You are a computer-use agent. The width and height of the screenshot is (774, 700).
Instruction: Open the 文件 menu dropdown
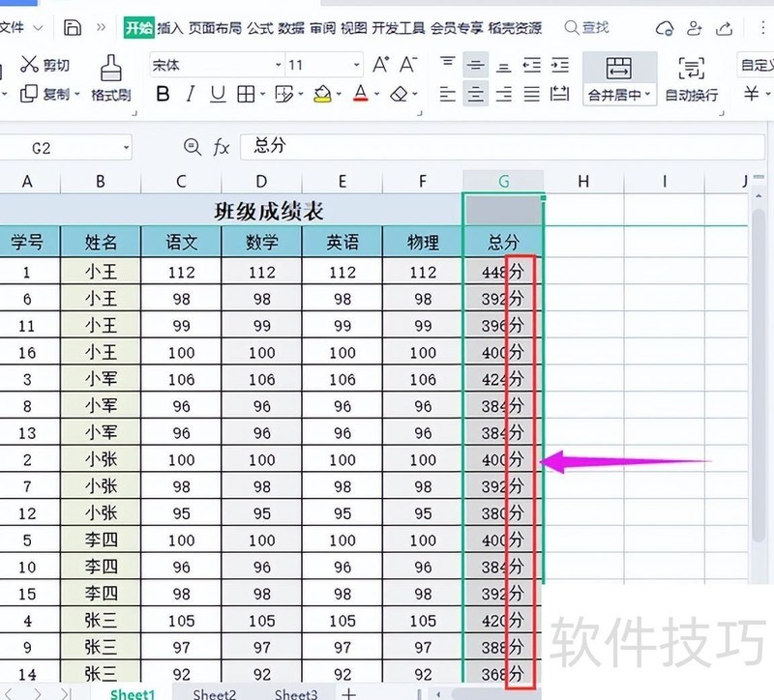20,27
